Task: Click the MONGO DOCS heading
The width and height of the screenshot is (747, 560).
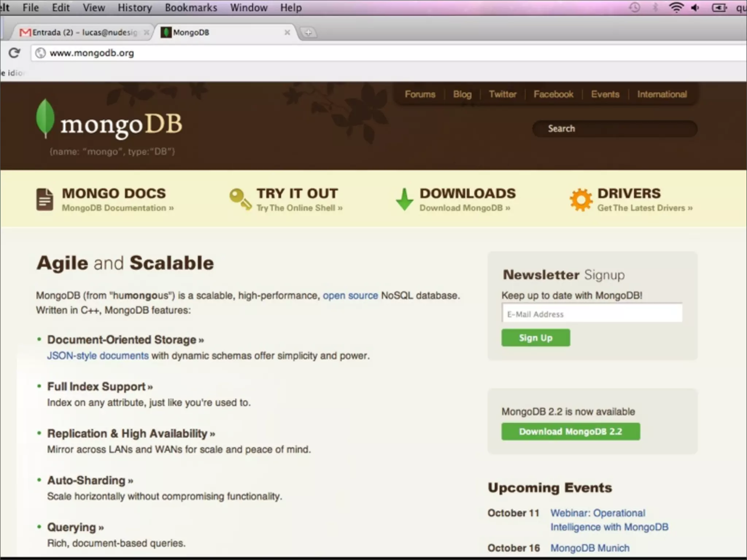Action: (114, 193)
